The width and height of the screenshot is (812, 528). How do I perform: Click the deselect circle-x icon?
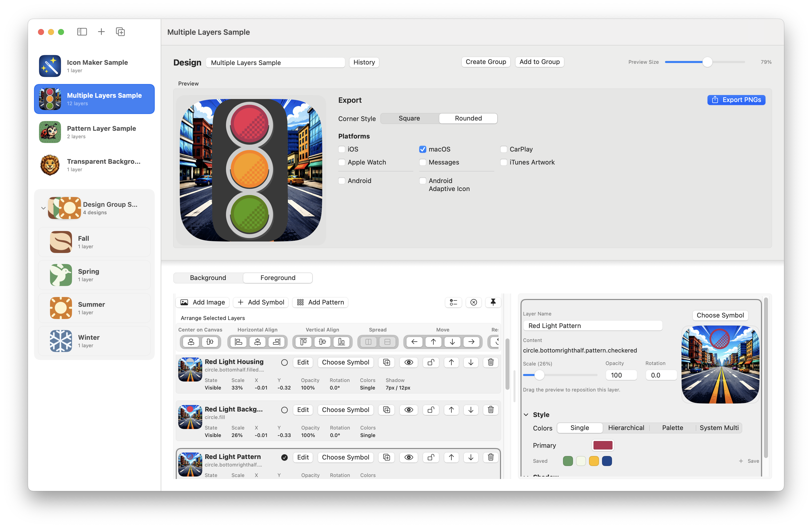473,302
